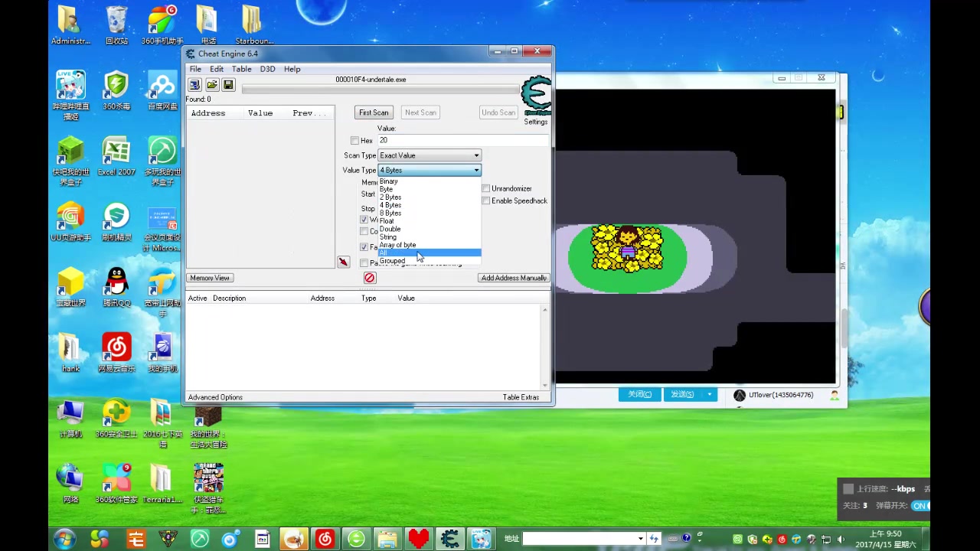This screenshot has height=551, width=980.
Task: Open Memory View
Action: [210, 278]
